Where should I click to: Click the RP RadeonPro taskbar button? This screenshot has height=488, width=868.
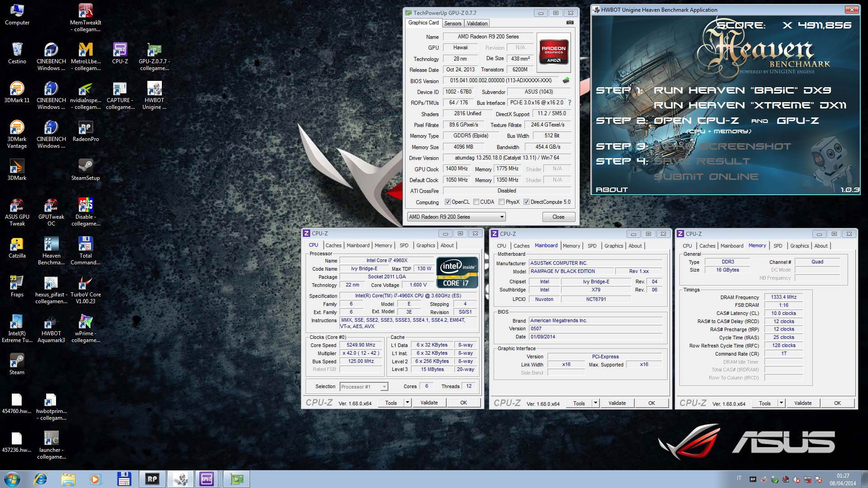coord(152,479)
